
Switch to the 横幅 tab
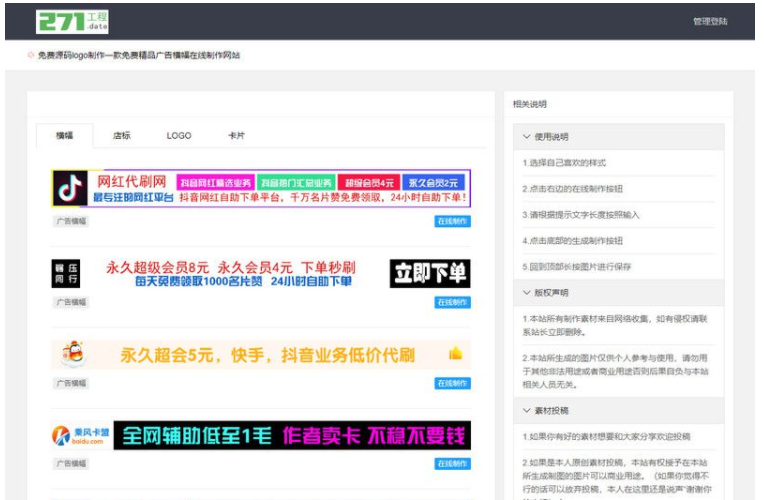(64, 135)
